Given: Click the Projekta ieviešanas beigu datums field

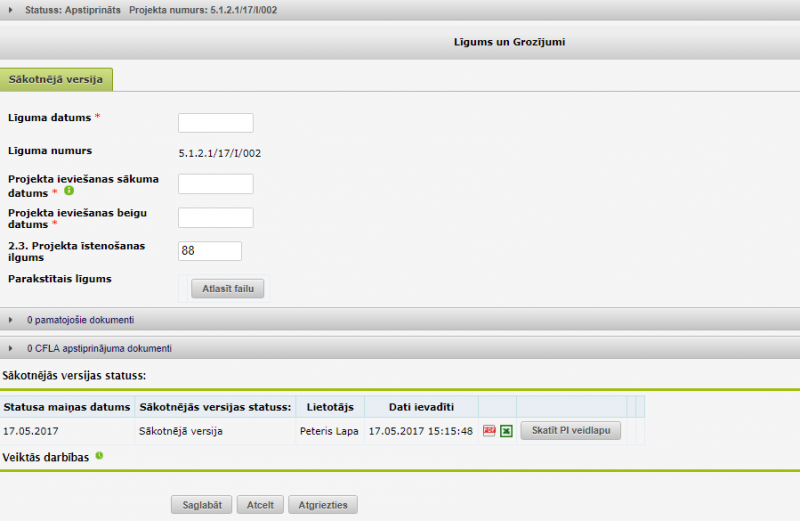Looking at the screenshot, I should tap(215, 217).
